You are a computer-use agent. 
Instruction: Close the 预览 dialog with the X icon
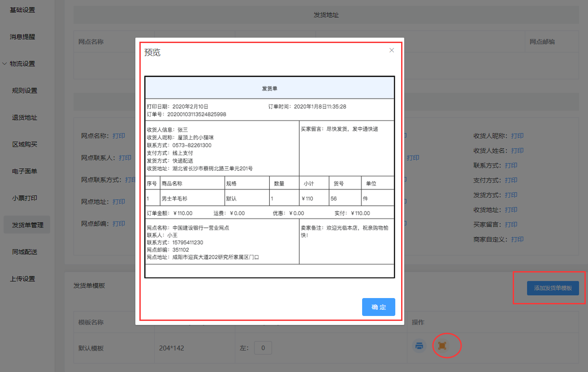tap(392, 50)
